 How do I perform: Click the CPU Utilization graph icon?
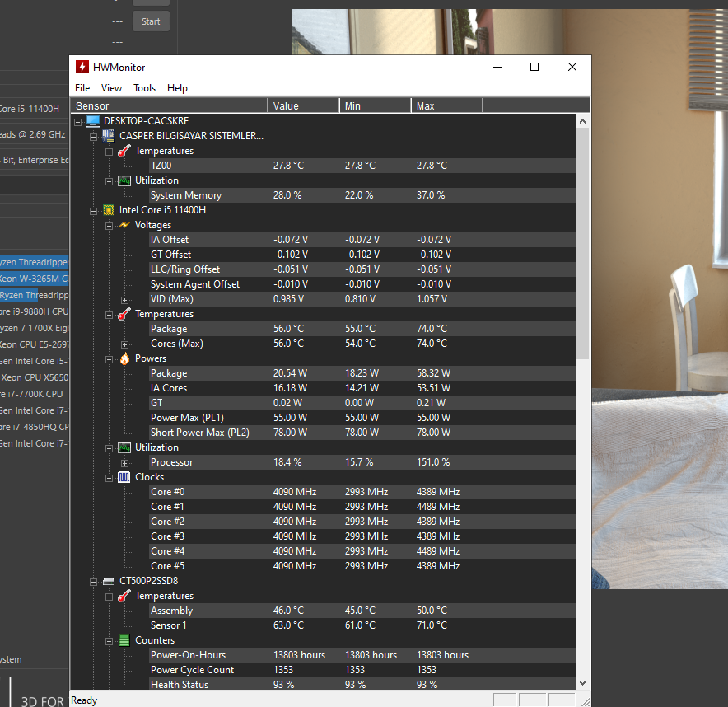(x=124, y=447)
